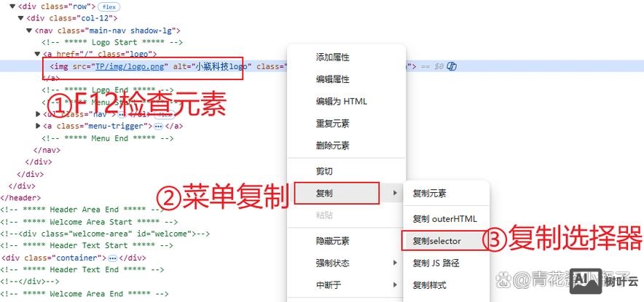Choose 隐藏元素 in context menu
This screenshot has height=302, width=644.
point(333,241)
